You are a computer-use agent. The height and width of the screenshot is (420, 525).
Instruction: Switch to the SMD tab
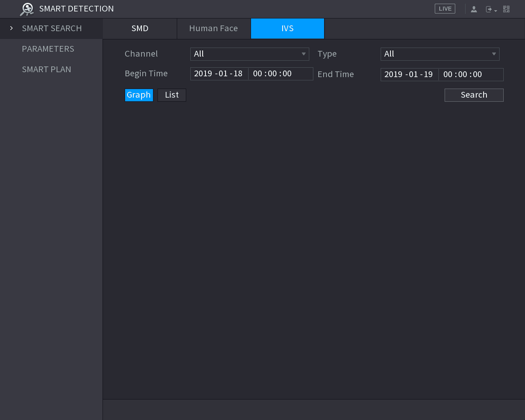[x=140, y=28]
